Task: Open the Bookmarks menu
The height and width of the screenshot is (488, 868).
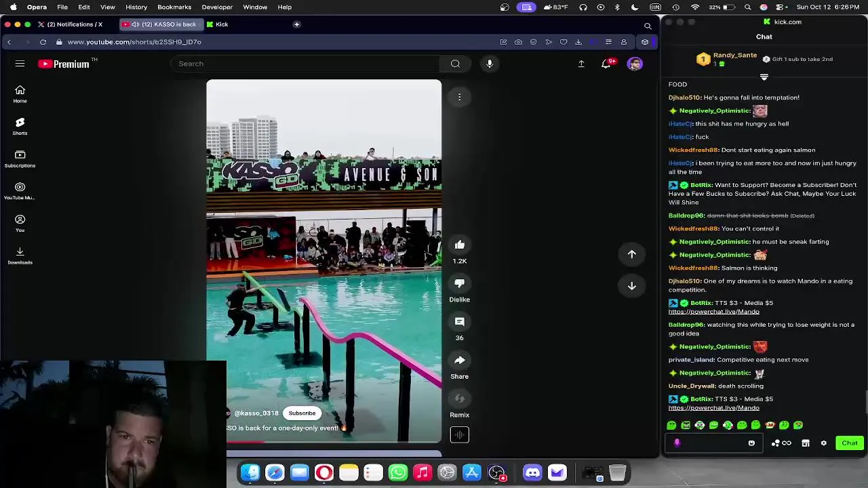Action: tap(174, 7)
